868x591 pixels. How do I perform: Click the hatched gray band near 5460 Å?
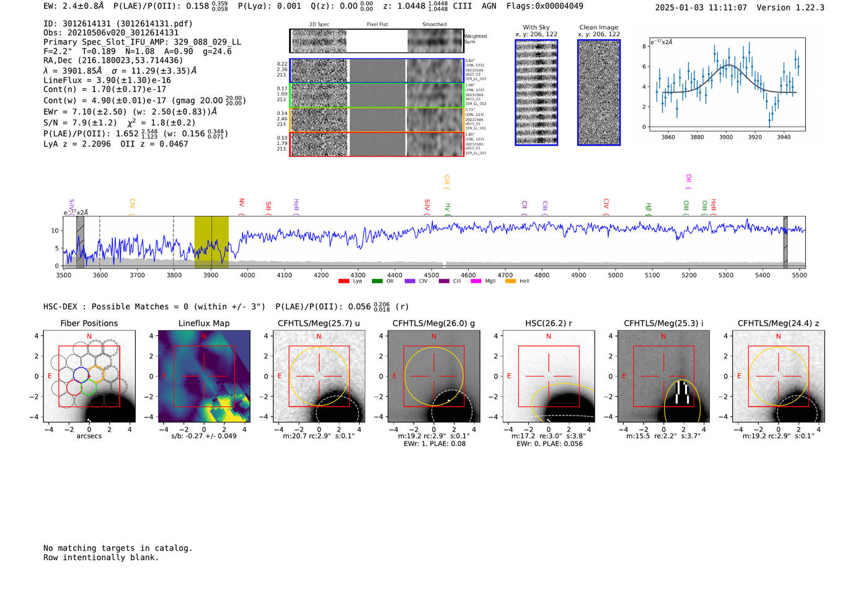tap(786, 242)
